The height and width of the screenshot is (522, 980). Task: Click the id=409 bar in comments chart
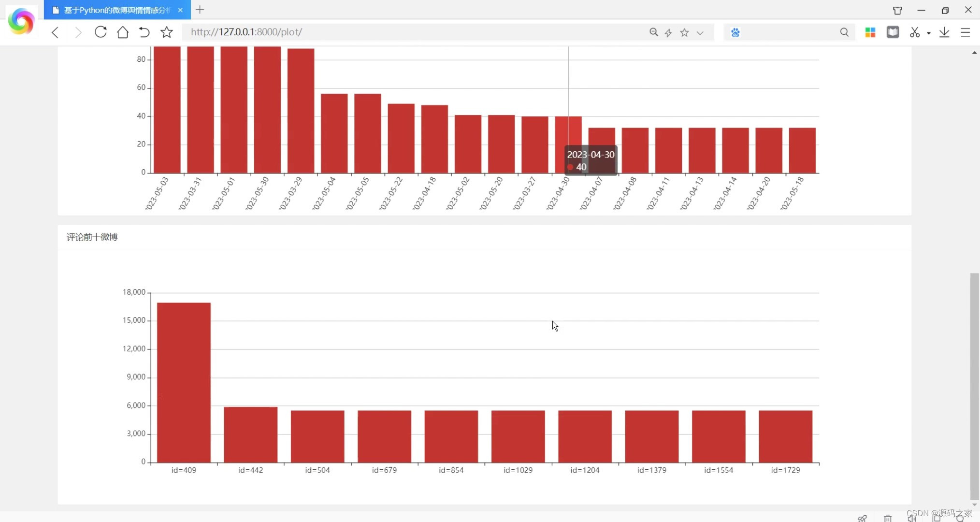184,382
